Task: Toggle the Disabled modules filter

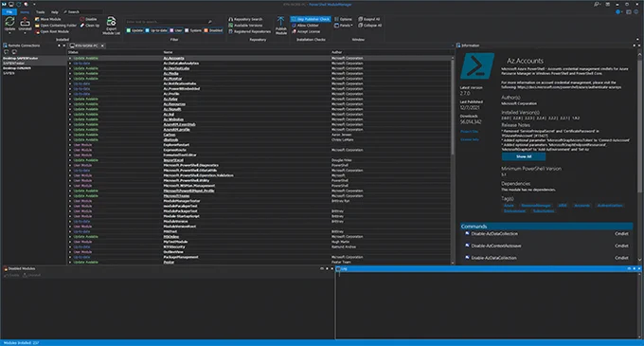Action: pyautogui.click(x=213, y=30)
